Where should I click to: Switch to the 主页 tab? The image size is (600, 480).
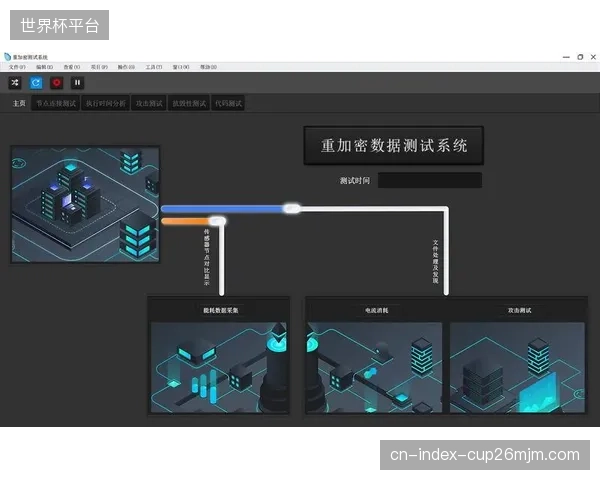[19, 103]
